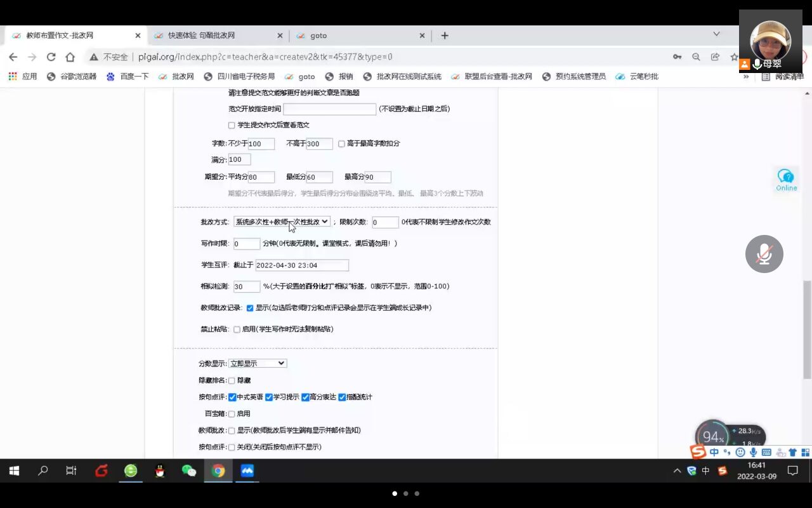The image size is (812, 508).
Task: Click the browser reload icon
Action: click(51, 57)
